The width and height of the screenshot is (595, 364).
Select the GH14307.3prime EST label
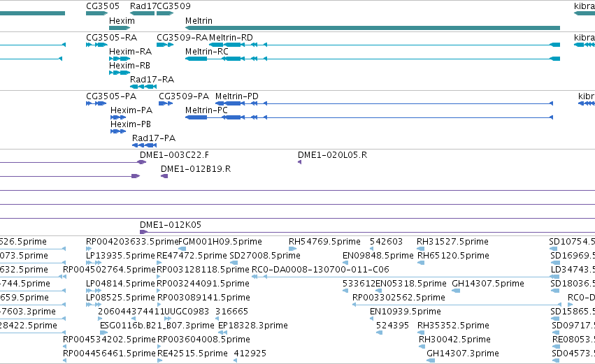click(x=463, y=354)
